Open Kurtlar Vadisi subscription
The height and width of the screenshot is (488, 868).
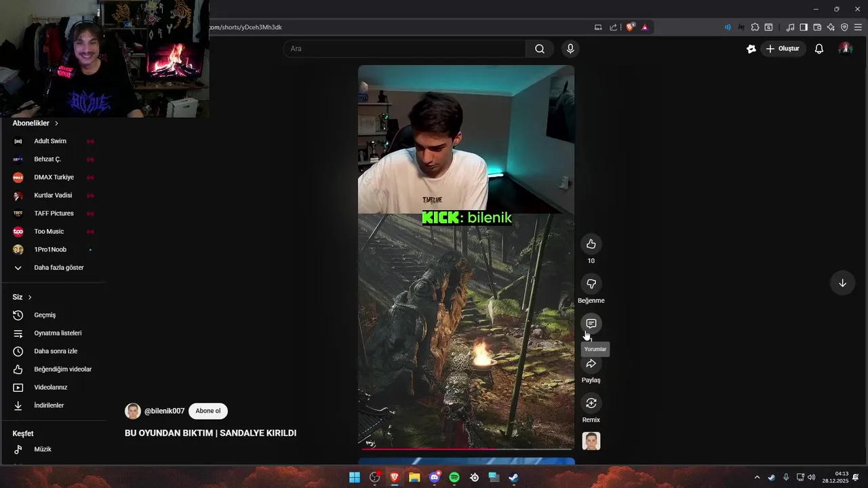(53, 195)
